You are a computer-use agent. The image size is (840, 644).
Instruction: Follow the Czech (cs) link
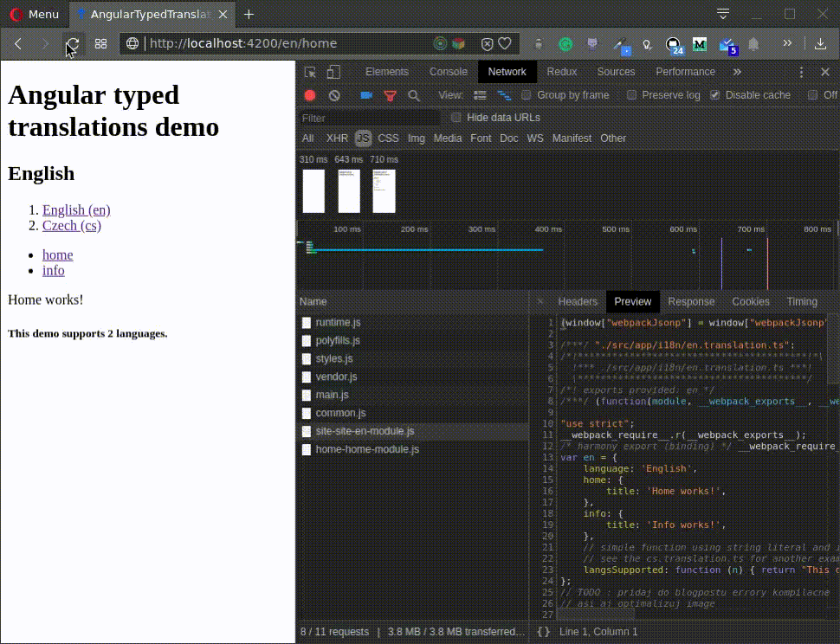click(x=72, y=225)
